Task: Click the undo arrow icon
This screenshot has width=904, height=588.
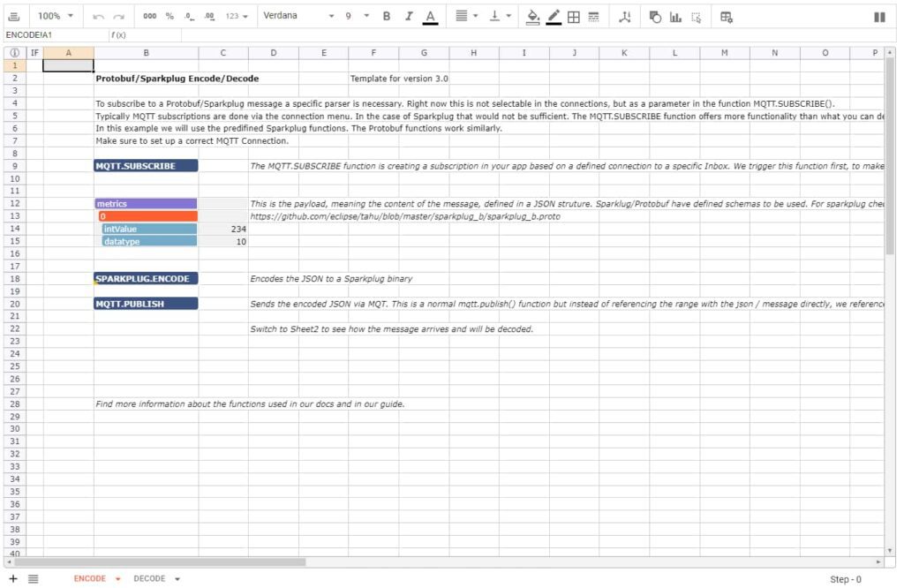Action: coord(98,16)
